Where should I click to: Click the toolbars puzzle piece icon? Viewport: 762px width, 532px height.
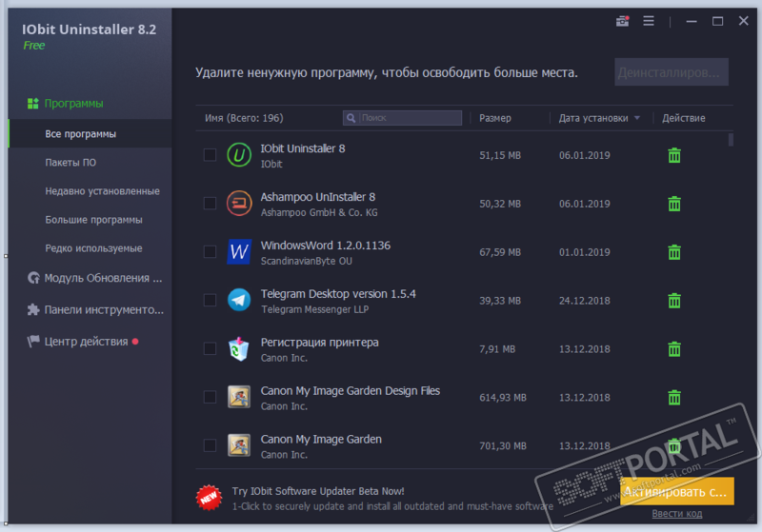click(33, 309)
